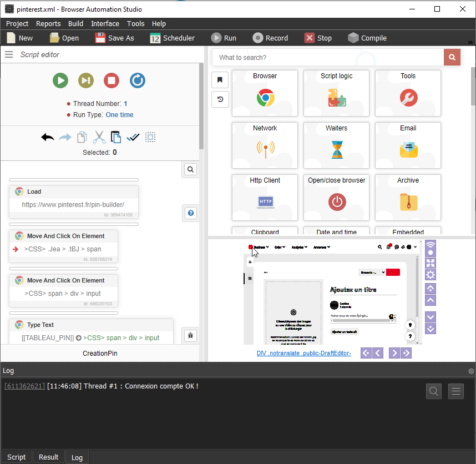
Task: Click the red Stop script button
Action: coord(112,80)
